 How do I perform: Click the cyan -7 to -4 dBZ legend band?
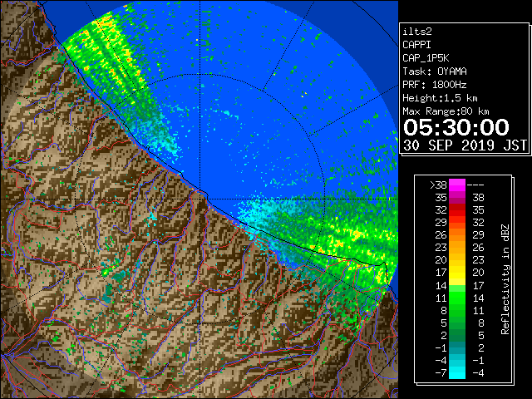pyautogui.click(x=457, y=372)
